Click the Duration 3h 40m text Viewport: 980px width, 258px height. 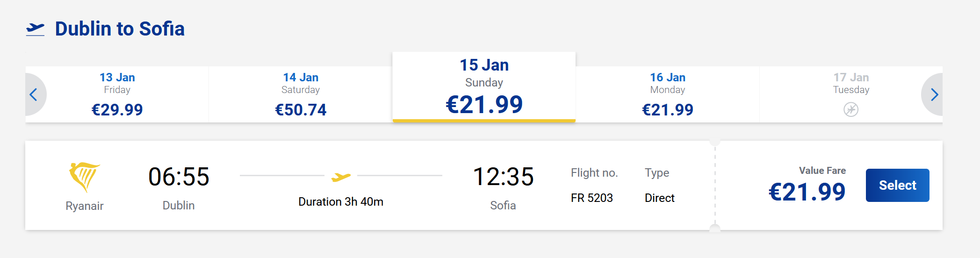[341, 202]
